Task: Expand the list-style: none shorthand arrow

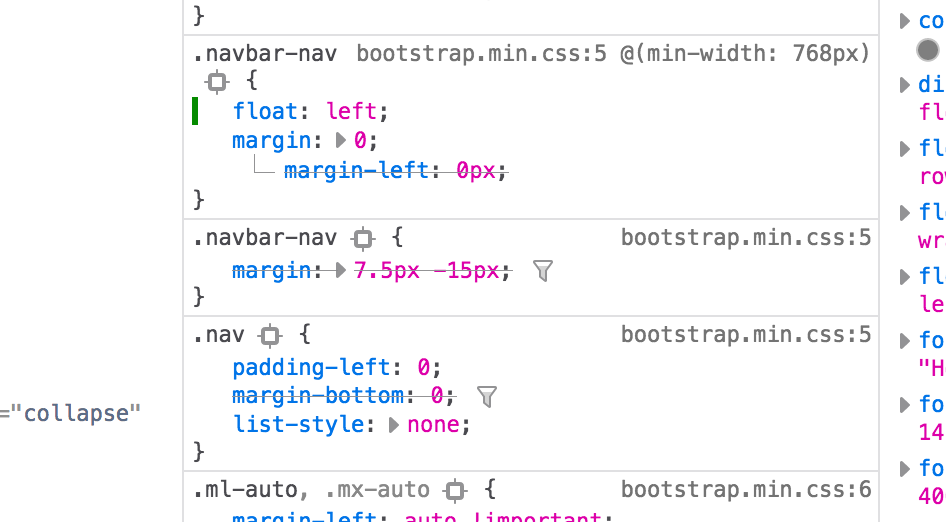Action: (x=394, y=425)
